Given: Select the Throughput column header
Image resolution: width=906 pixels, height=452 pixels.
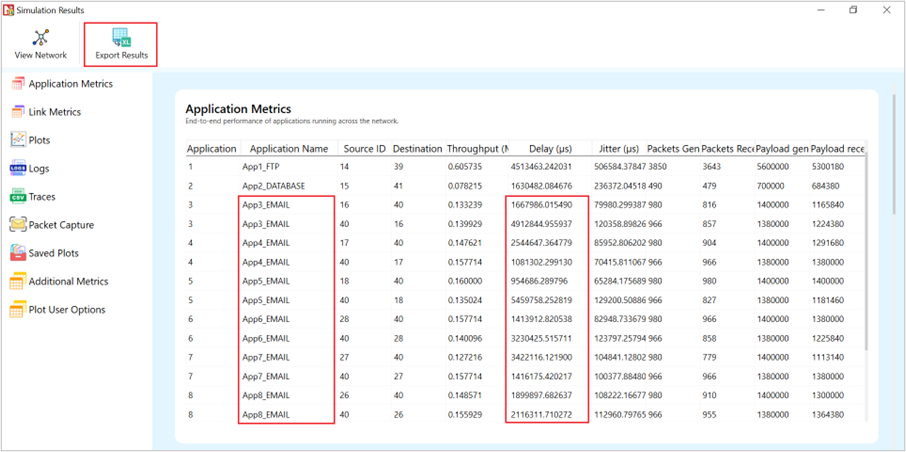Looking at the screenshot, I should [x=477, y=149].
